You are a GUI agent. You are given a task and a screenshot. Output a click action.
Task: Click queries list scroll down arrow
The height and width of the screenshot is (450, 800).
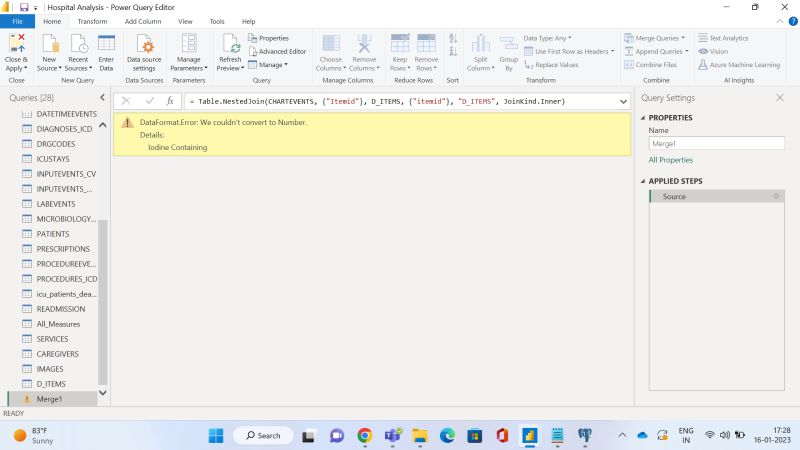103,392
